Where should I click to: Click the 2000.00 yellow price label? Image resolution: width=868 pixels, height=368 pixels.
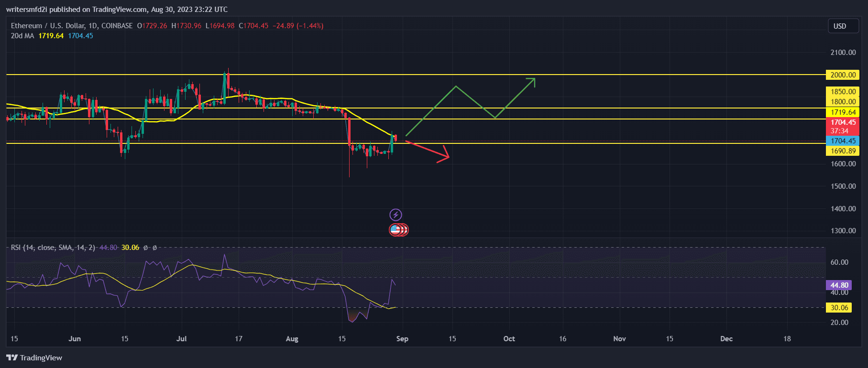point(843,75)
